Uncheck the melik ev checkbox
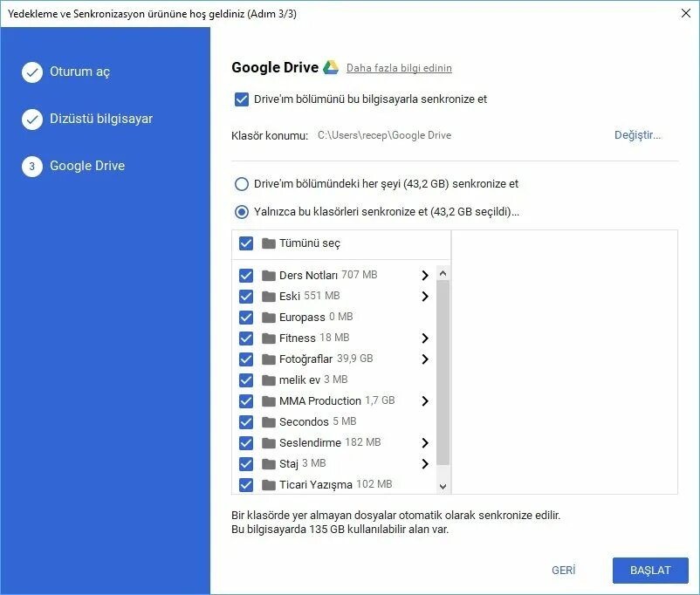Image resolution: width=700 pixels, height=595 pixels. pos(246,380)
